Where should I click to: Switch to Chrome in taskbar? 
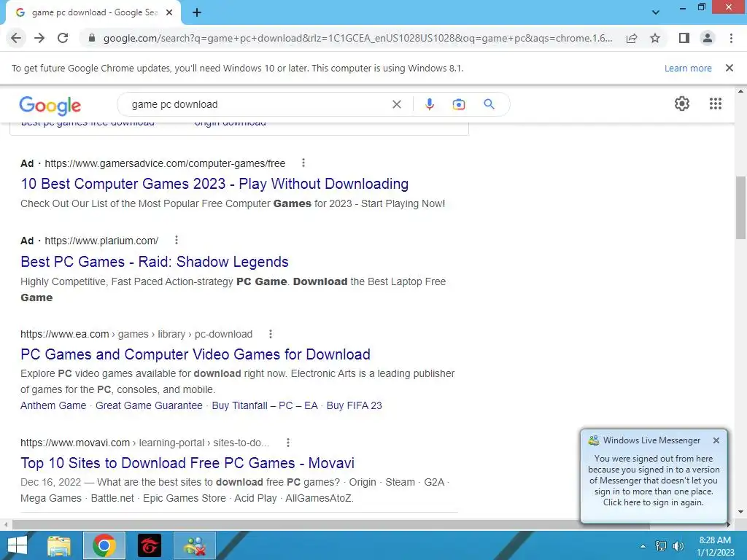pos(104,545)
